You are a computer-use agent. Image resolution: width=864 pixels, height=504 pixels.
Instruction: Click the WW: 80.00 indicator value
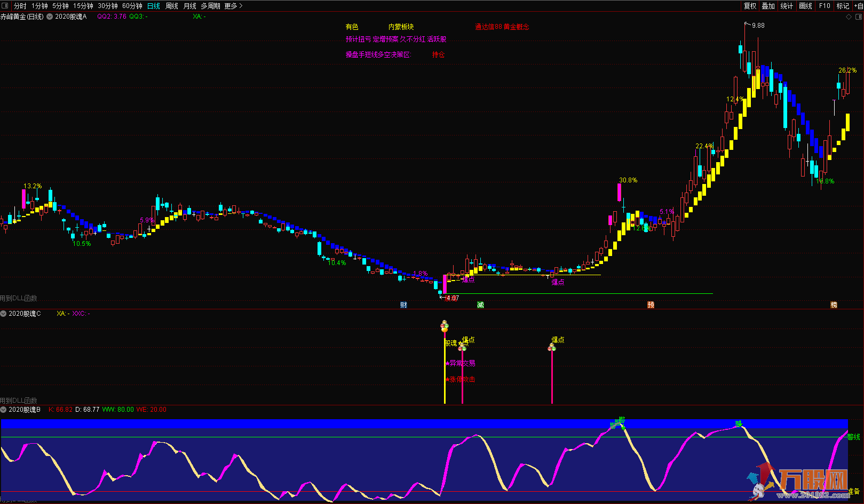pyautogui.click(x=118, y=410)
